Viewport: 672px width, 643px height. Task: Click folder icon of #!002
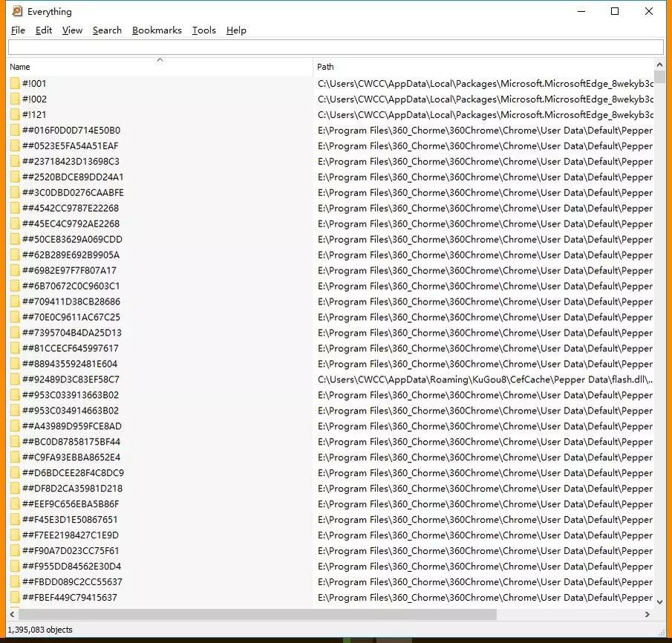tap(15, 99)
